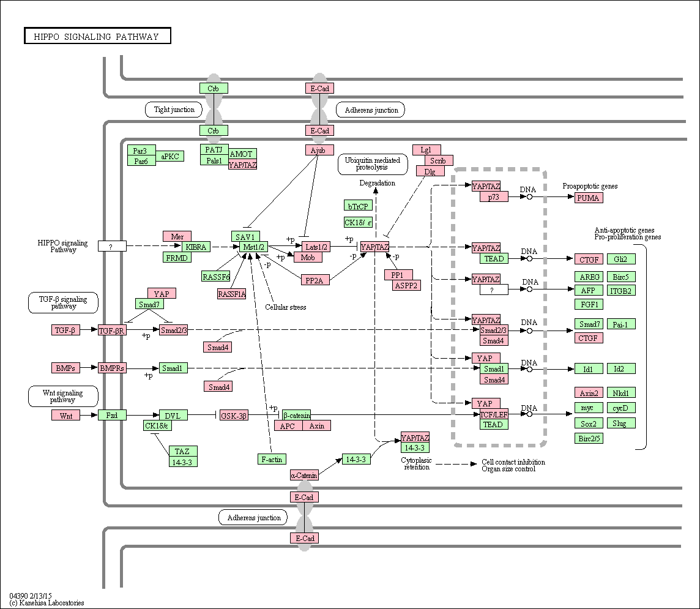
Task: Open the APC gene node
Action: pos(289,426)
